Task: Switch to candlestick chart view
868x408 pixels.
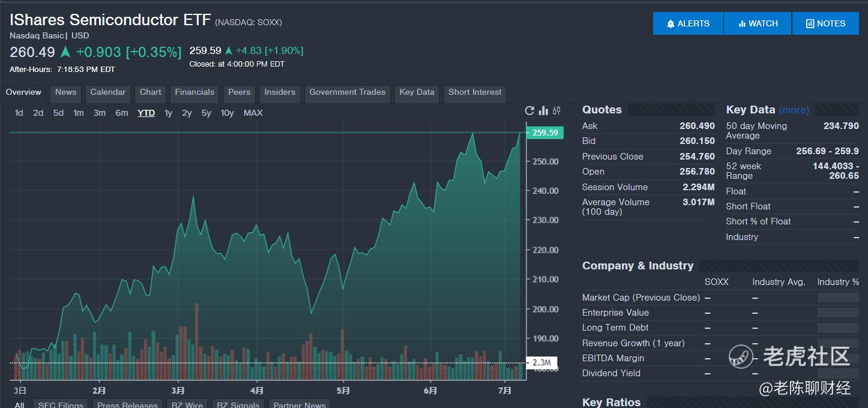Action: [x=557, y=110]
